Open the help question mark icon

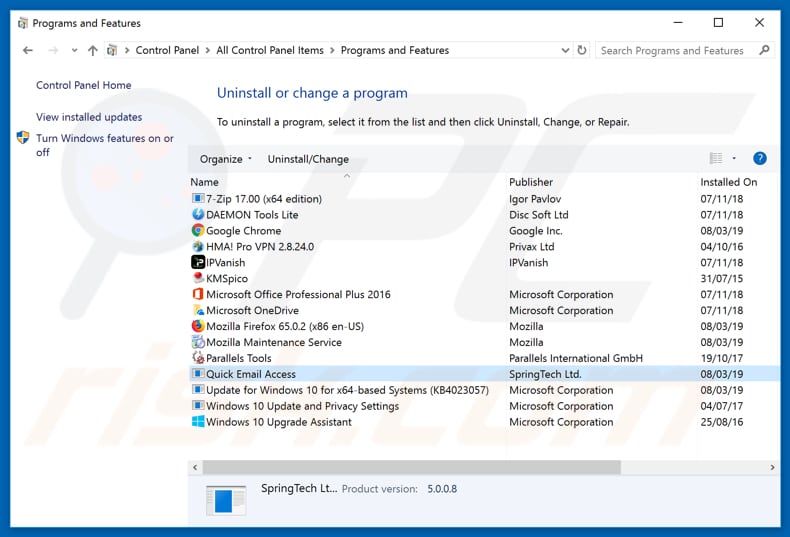pyautogui.click(x=760, y=159)
